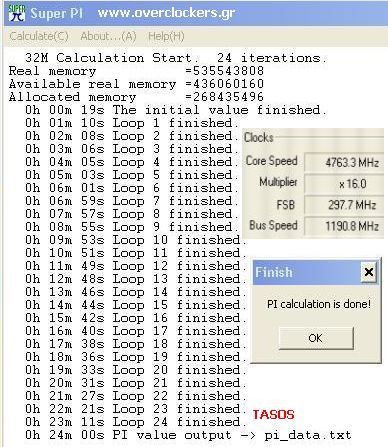Click the '32M Calculation Start' line
Screen dimensions: 388x447
[175, 58]
